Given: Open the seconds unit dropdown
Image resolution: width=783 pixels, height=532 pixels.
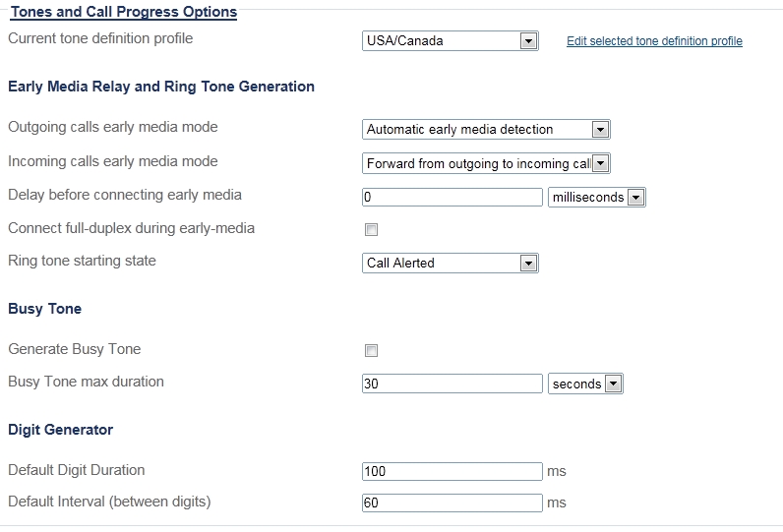Looking at the screenshot, I should [585, 384].
